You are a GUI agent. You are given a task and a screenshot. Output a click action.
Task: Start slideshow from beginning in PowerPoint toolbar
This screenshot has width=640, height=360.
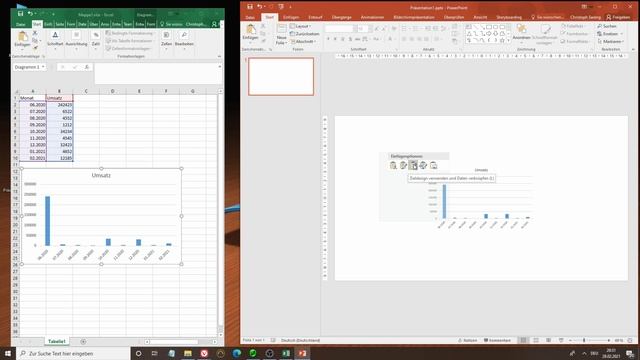point(281,7)
